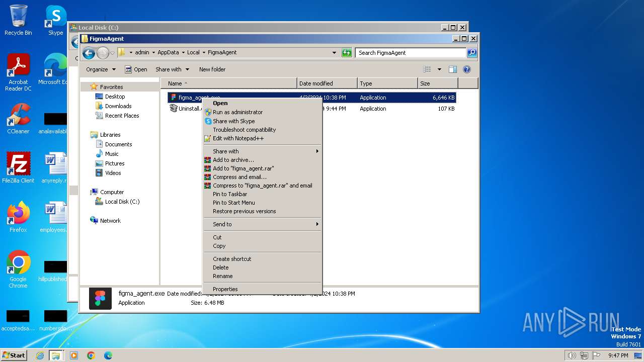Choose Add to archive...
The image size is (644, 362).
tap(262, 160)
